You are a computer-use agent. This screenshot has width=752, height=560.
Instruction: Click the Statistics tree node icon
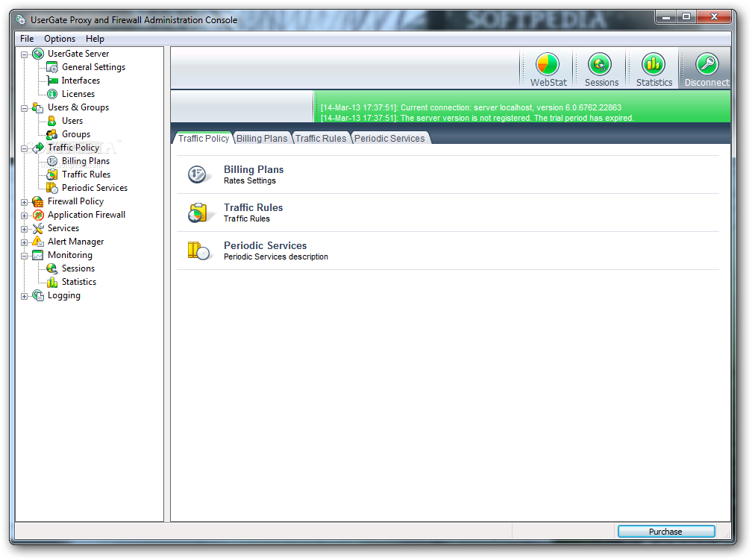pos(51,282)
